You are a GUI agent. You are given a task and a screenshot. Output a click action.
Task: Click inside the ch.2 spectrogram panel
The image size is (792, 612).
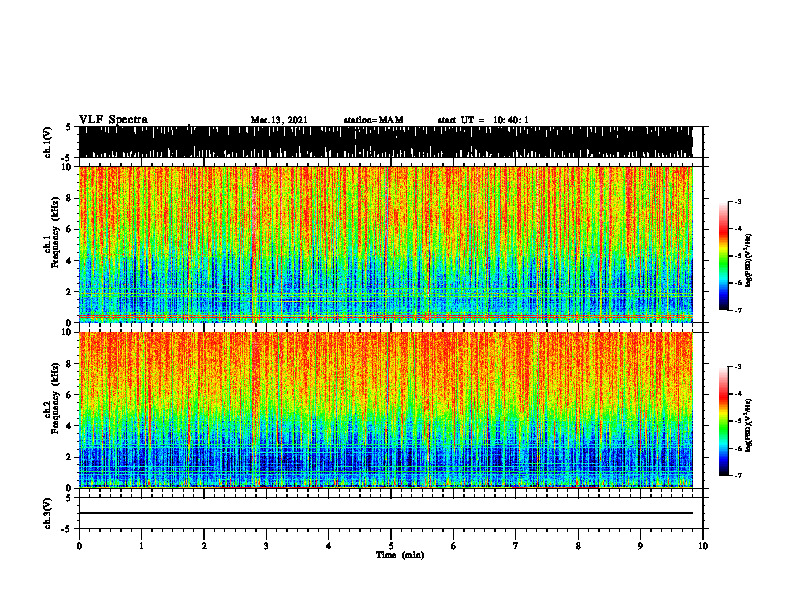click(385, 410)
